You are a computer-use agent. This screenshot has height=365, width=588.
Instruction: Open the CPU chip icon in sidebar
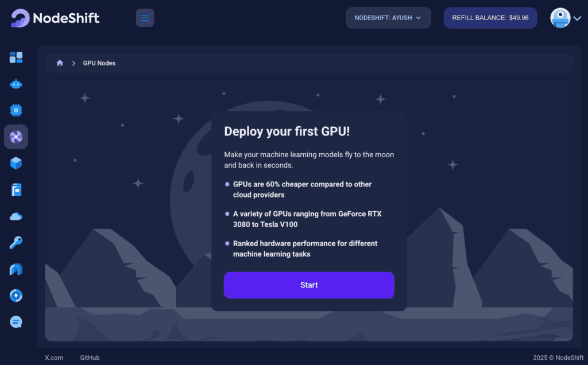pos(16,110)
